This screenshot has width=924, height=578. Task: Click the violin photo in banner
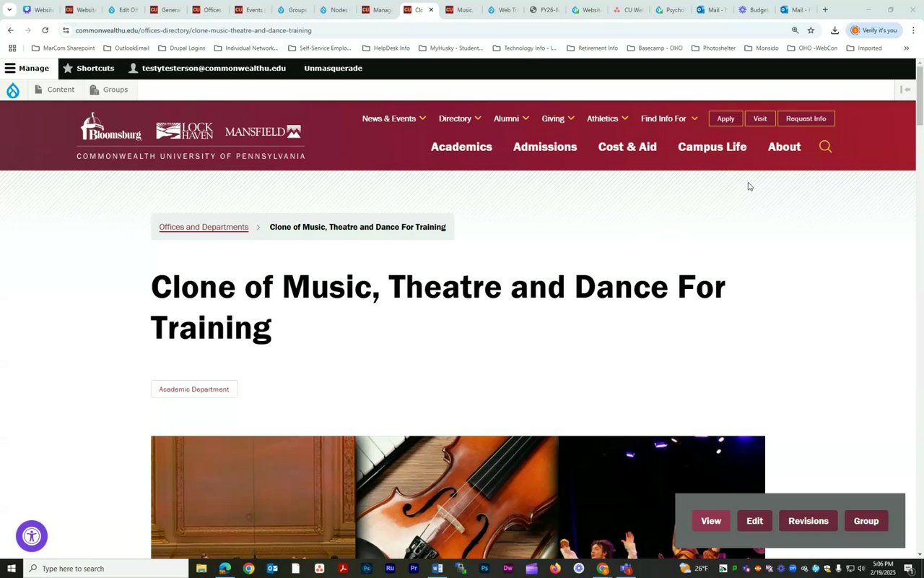(x=457, y=496)
